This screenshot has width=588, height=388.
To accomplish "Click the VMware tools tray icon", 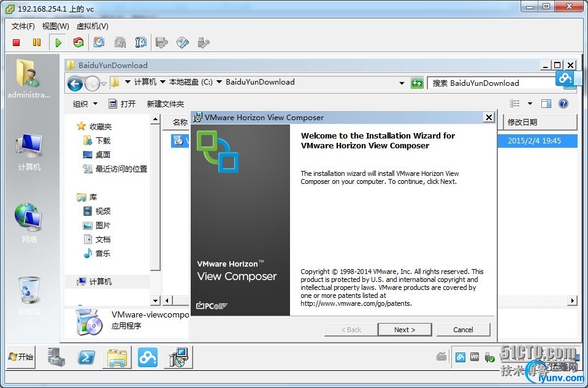I will tap(475, 357).
